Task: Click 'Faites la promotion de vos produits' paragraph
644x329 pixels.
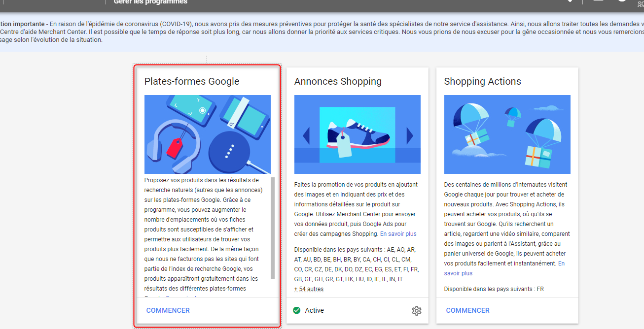Action: click(x=356, y=209)
